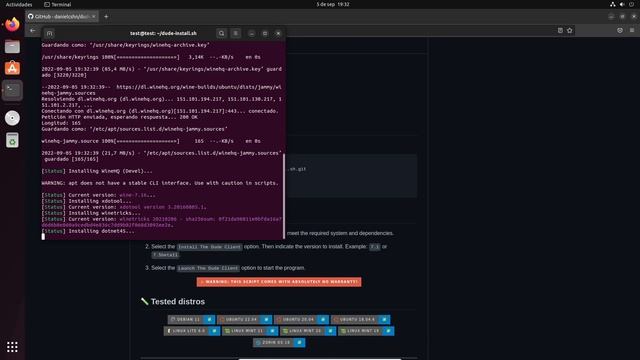
Task: Click the Linux Mint 21 badge
Action: [250, 331]
